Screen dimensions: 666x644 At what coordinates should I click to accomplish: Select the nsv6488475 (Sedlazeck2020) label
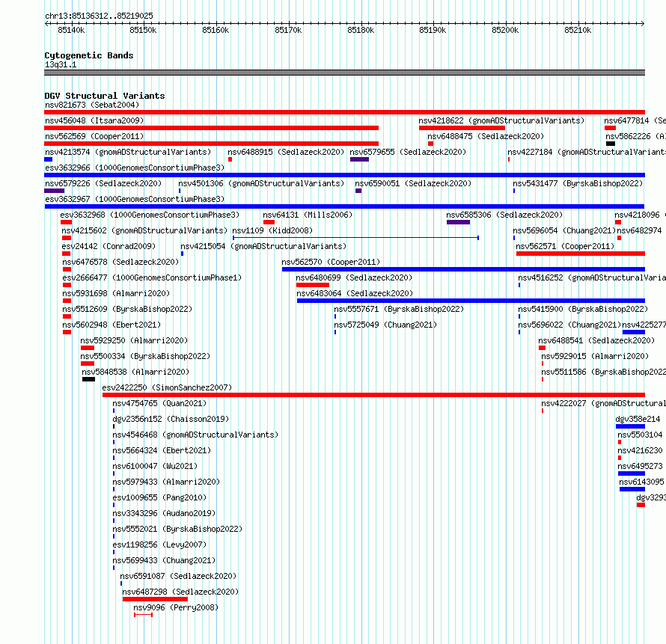pyautogui.click(x=486, y=136)
